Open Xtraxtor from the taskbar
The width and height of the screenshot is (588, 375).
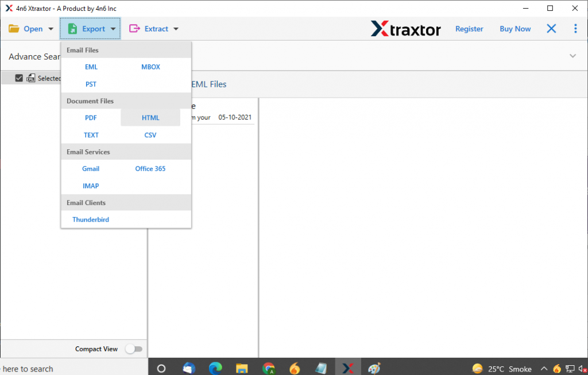point(347,367)
